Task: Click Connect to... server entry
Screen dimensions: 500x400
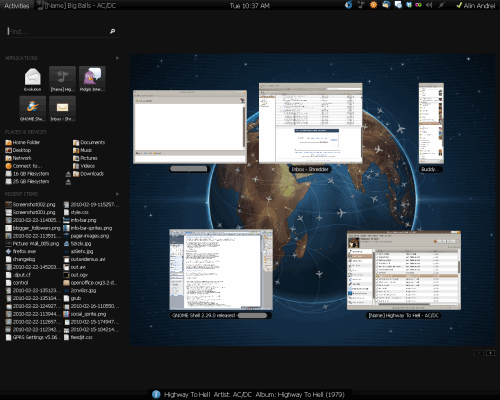Action: pos(24,166)
